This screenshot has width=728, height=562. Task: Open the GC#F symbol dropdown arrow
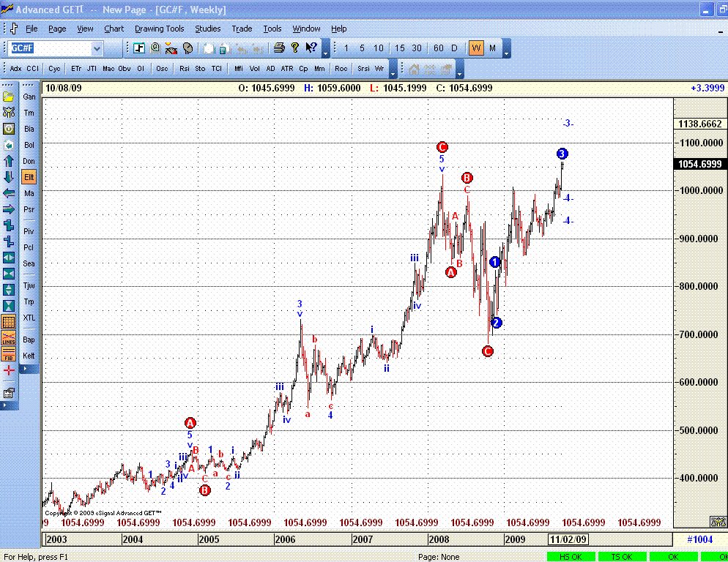pos(97,48)
